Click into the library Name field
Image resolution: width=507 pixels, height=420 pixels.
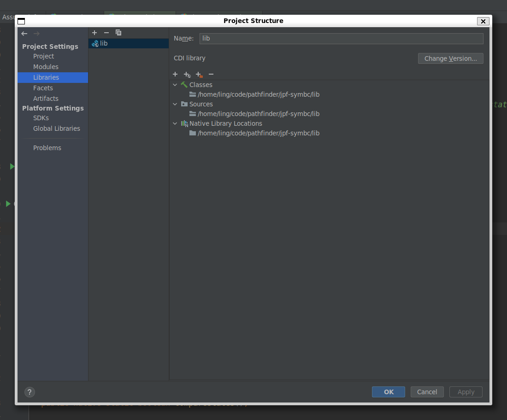coord(341,38)
